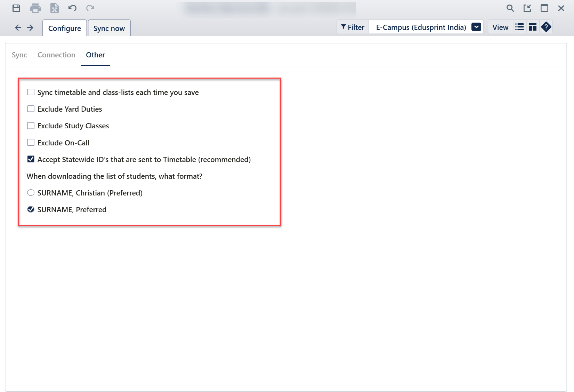Click the Redo arrow icon

click(x=90, y=8)
